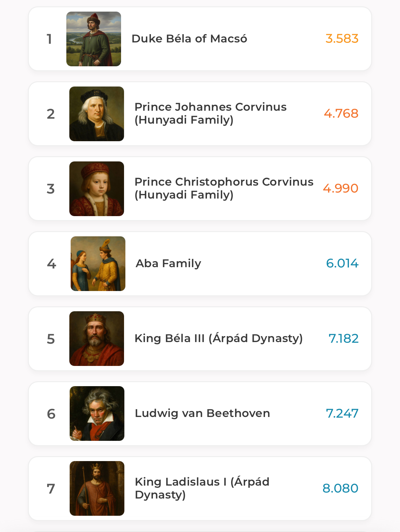This screenshot has width=400, height=532.
Task: Open Ludwig van Beethoven portrait image
Action: pyautogui.click(x=97, y=414)
